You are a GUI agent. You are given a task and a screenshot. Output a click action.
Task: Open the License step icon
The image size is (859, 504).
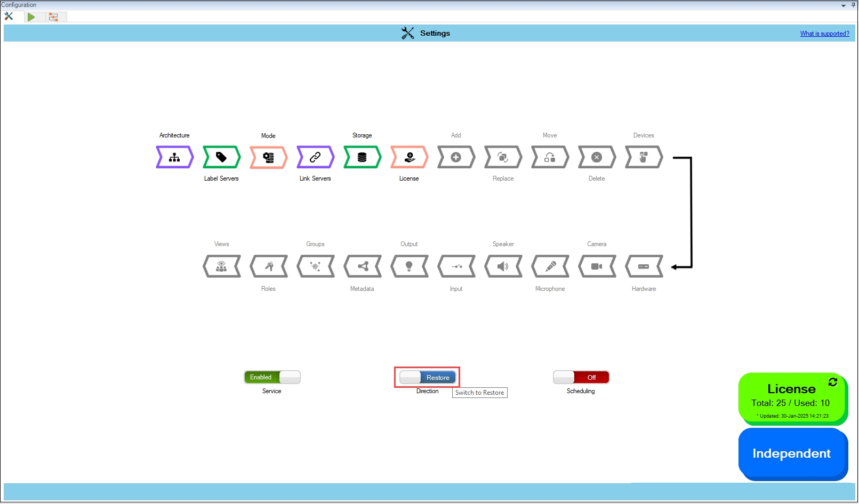tap(409, 157)
